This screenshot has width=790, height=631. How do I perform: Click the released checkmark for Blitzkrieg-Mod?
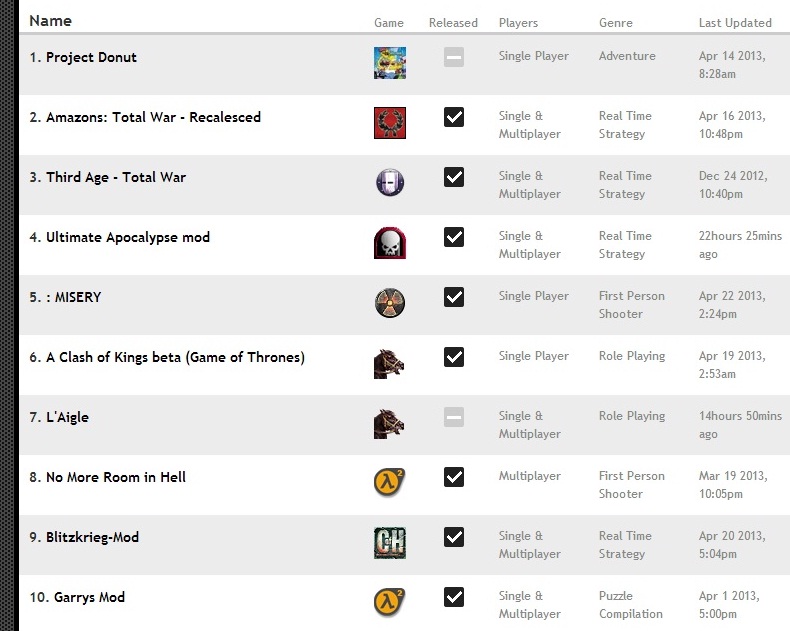tap(454, 537)
